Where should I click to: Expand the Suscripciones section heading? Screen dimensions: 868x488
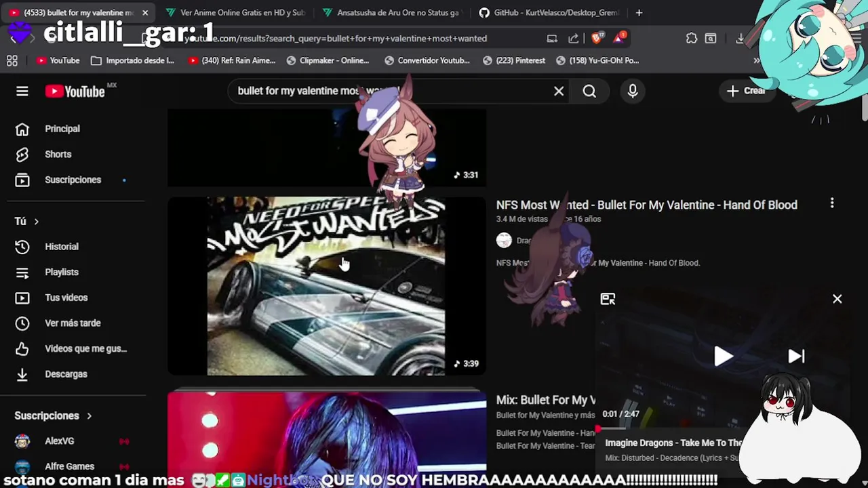pos(54,415)
